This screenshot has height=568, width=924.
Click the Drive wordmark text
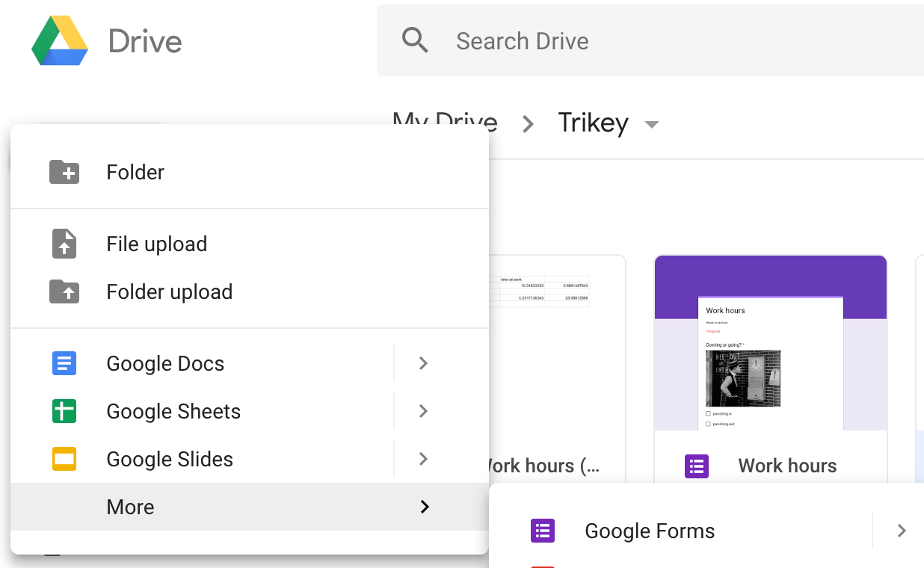point(145,41)
